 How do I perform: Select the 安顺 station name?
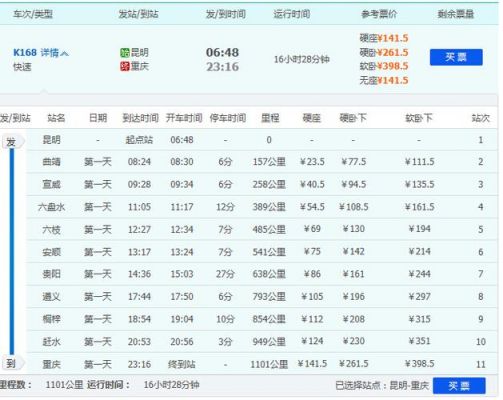[52, 252]
